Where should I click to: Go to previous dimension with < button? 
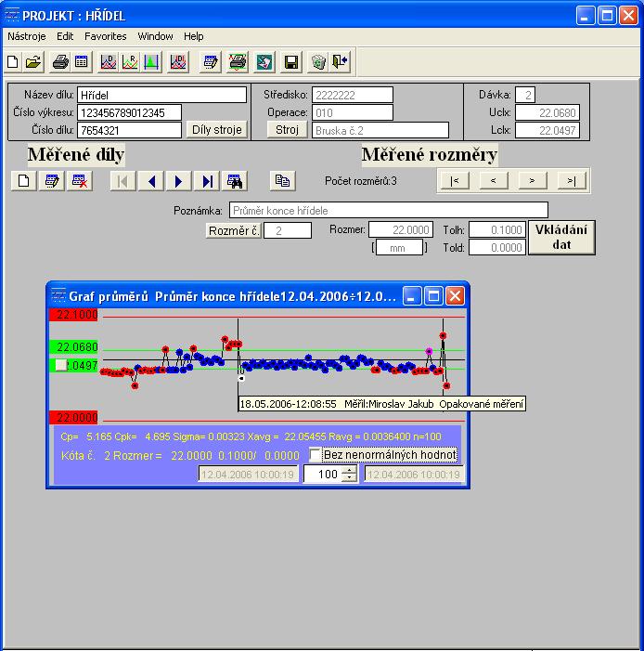pyautogui.click(x=494, y=180)
